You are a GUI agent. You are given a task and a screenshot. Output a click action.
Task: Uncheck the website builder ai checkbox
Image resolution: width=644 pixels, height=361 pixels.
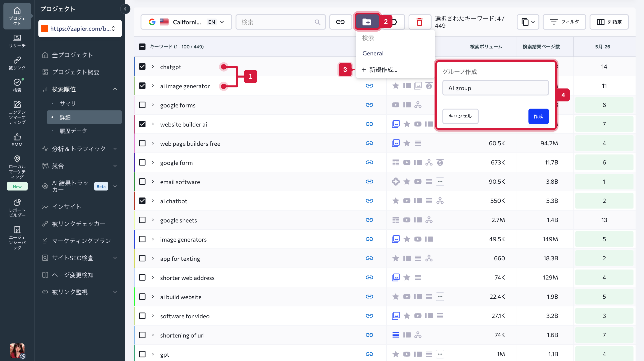[x=142, y=124]
